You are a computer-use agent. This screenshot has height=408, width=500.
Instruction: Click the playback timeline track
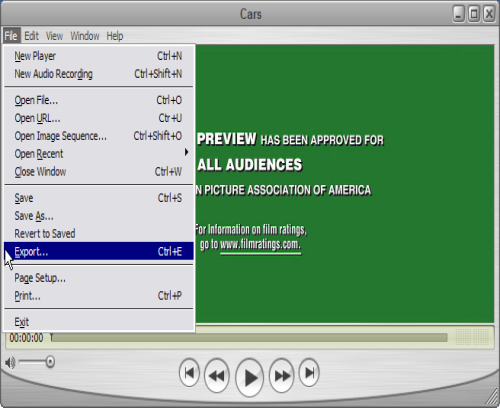pos(249,338)
